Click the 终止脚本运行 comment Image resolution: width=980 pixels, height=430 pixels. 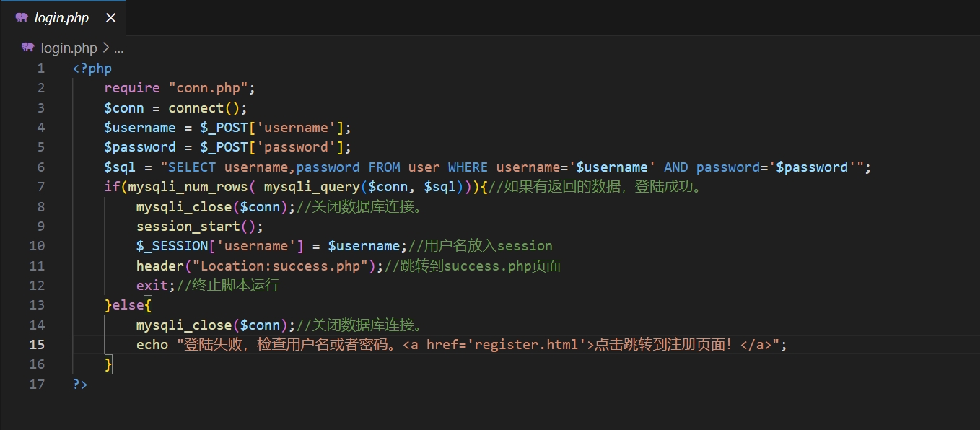pyautogui.click(x=228, y=286)
